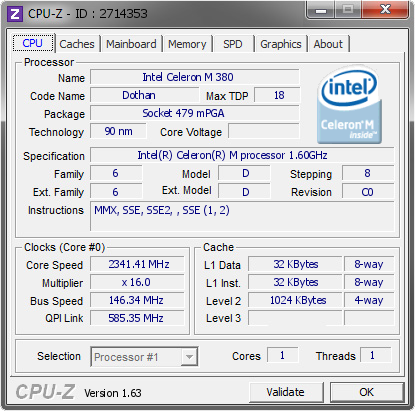This screenshot has height=411, width=415.
Task: Go to the SPD tab
Action: (x=233, y=44)
